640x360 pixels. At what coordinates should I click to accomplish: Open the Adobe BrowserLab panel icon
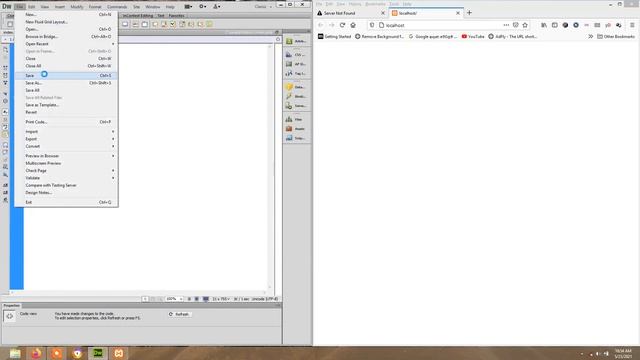pyautogui.click(x=296, y=41)
